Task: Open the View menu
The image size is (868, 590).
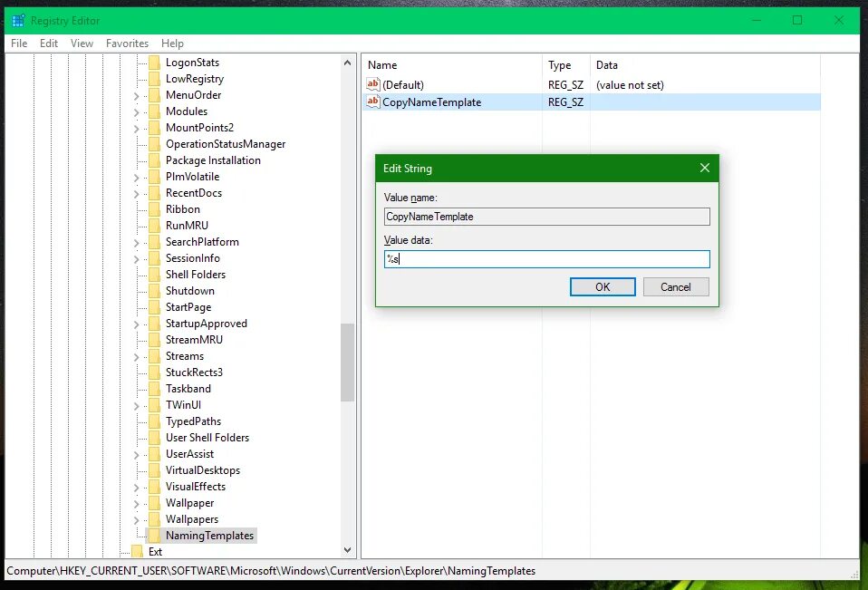Action: click(82, 44)
